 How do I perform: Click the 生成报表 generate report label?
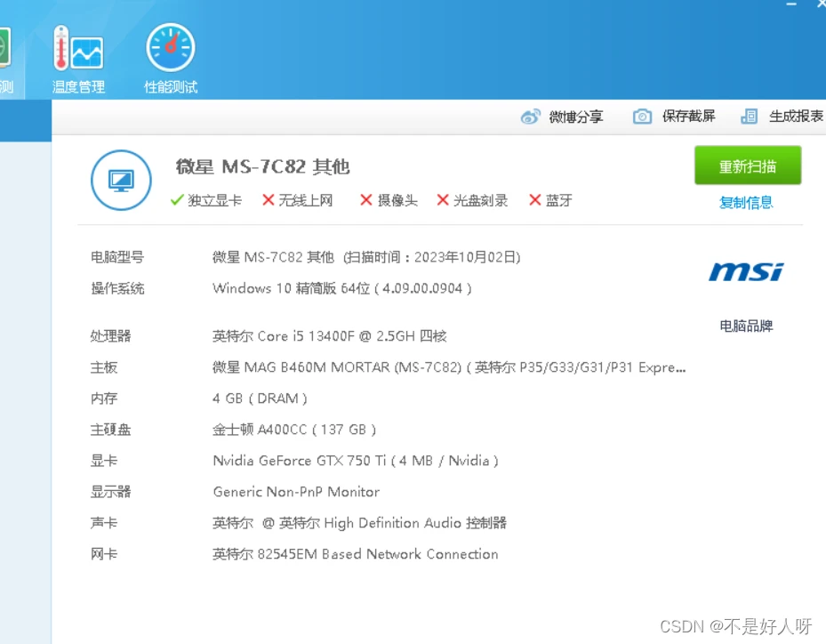coord(796,116)
